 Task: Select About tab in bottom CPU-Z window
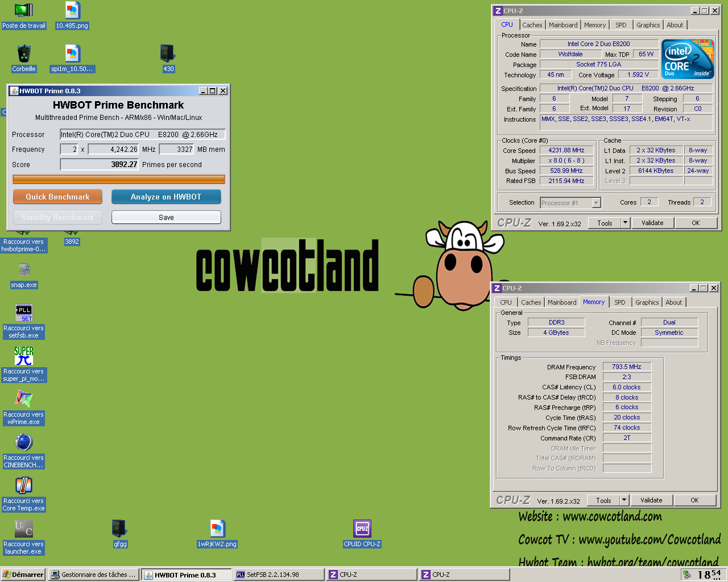coord(673,302)
